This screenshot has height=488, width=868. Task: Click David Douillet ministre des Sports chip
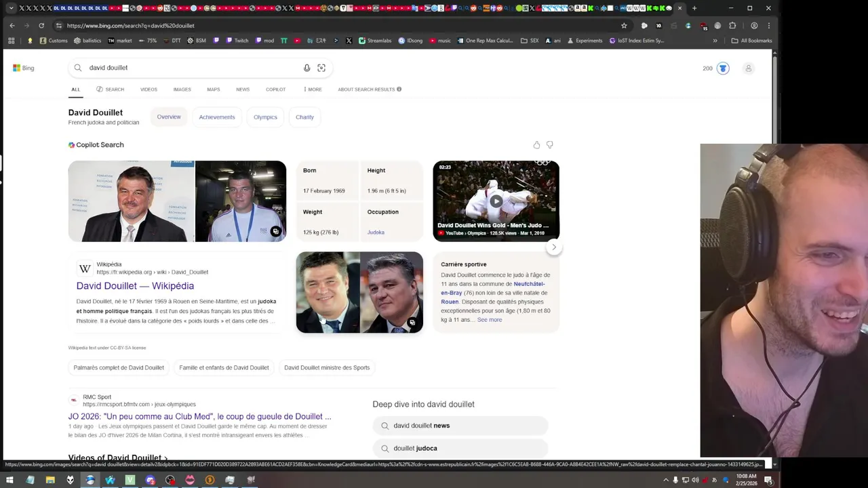[327, 367]
